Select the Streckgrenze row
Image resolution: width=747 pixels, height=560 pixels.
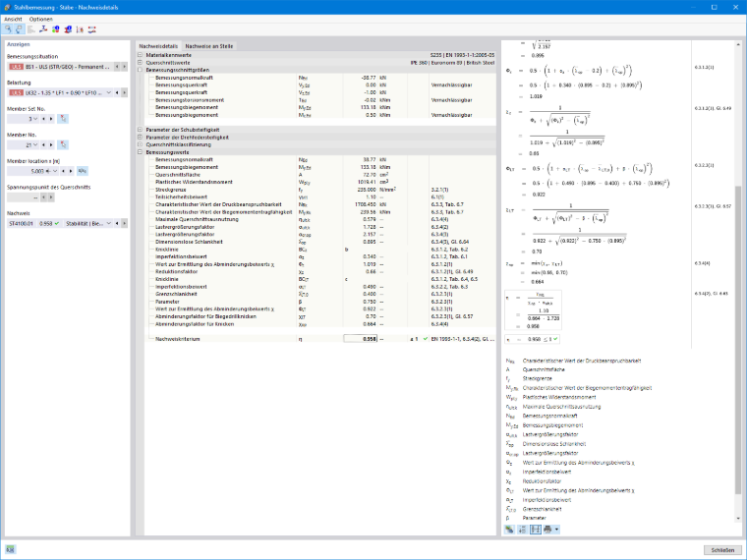coord(320,190)
